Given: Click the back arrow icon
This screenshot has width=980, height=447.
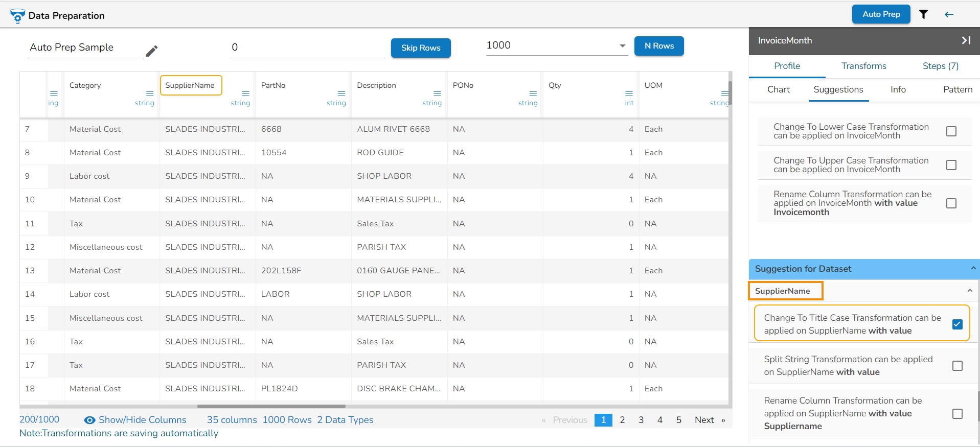Looking at the screenshot, I should (949, 14).
